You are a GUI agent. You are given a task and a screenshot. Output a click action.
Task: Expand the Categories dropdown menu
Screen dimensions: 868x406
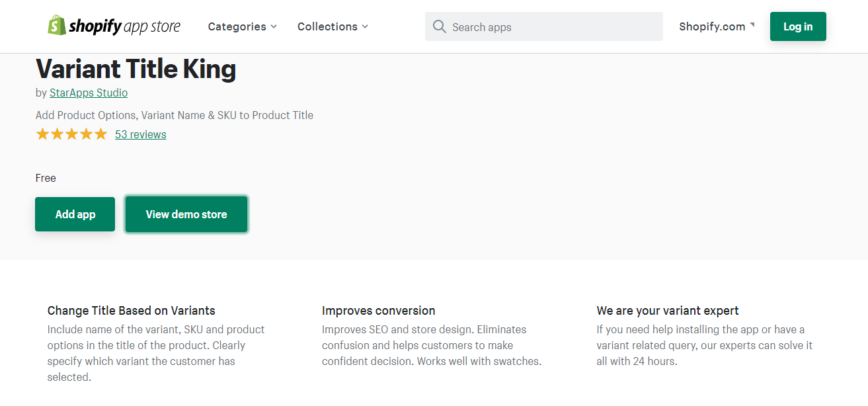click(242, 26)
